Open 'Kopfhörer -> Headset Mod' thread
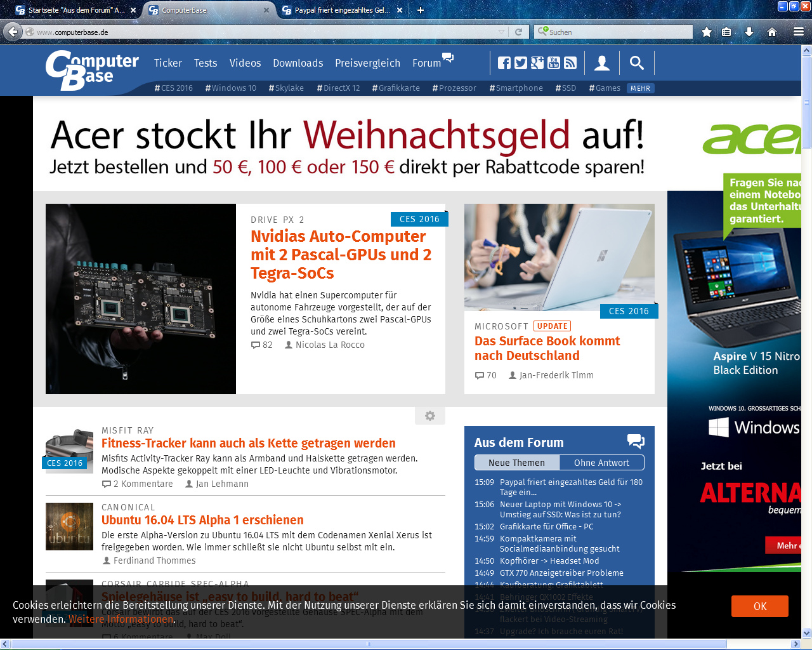The width and height of the screenshot is (812, 650). coord(549,560)
